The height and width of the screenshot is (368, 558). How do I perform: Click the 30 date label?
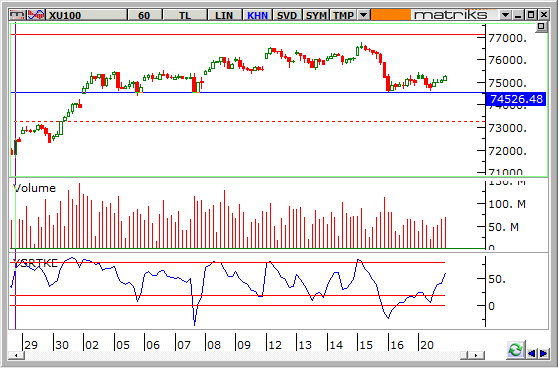tap(62, 345)
